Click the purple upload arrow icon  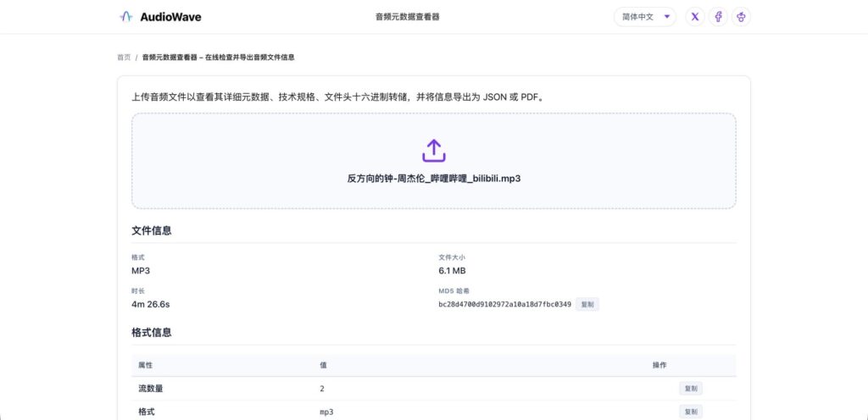433,151
